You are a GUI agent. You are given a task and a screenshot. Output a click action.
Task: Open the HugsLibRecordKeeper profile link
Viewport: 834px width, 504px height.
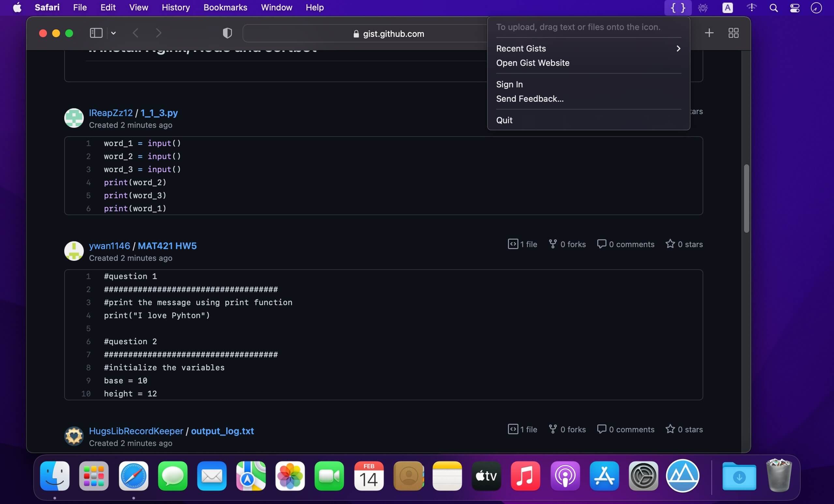tap(136, 431)
